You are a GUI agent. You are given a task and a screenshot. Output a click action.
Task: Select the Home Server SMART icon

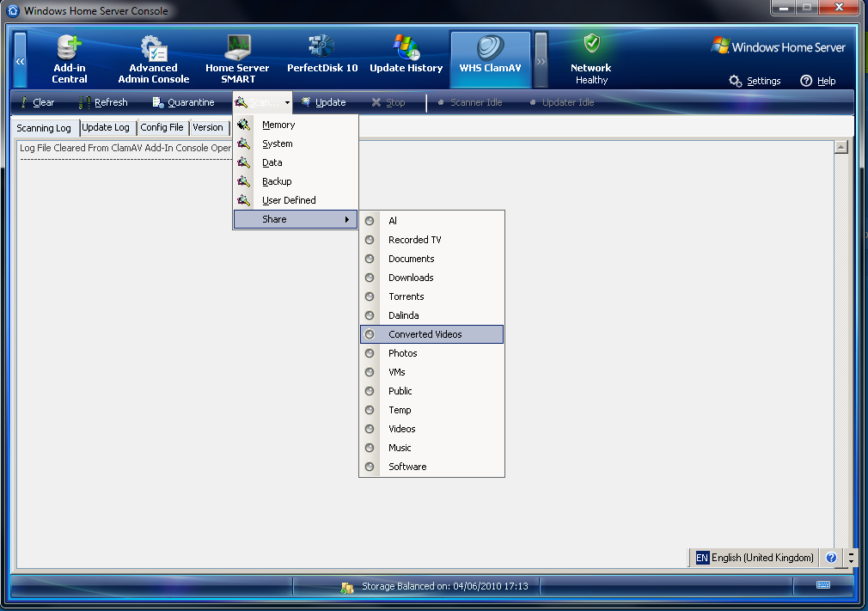(x=237, y=47)
